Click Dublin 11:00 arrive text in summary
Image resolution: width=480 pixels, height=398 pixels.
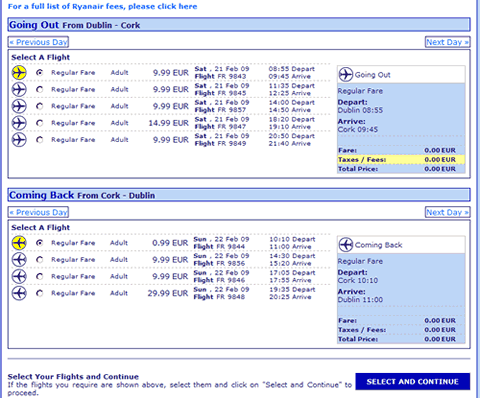(x=360, y=300)
